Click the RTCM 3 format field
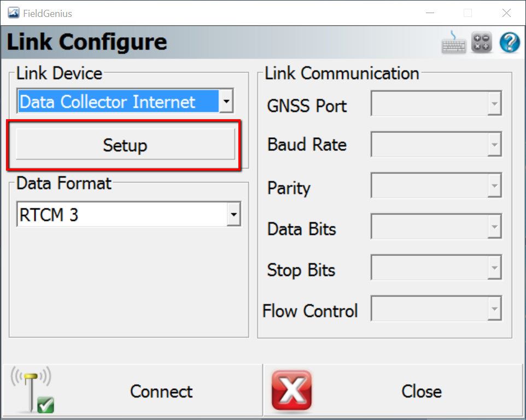The height and width of the screenshot is (420, 526). pyautogui.click(x=121, y=214)
